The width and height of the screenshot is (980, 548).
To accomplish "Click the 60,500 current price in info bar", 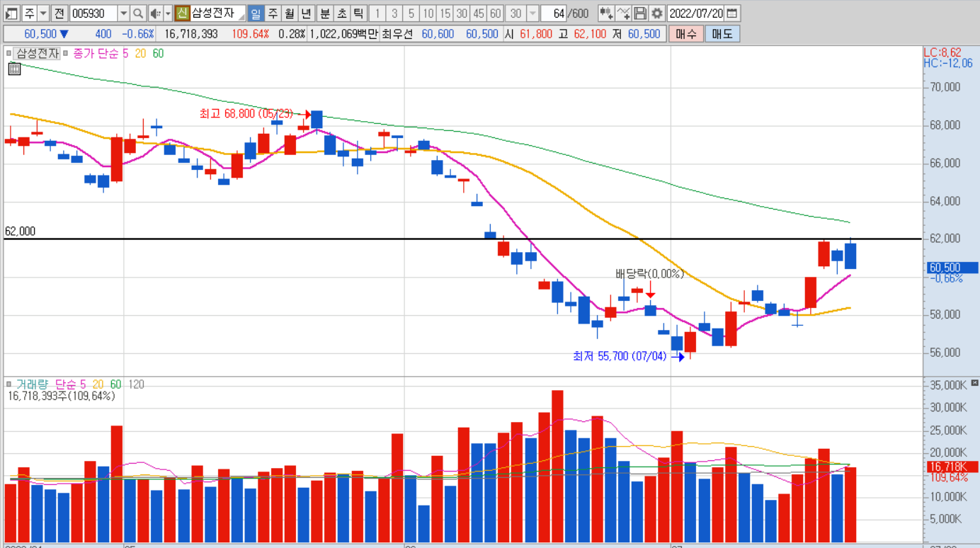I will 40,34.
